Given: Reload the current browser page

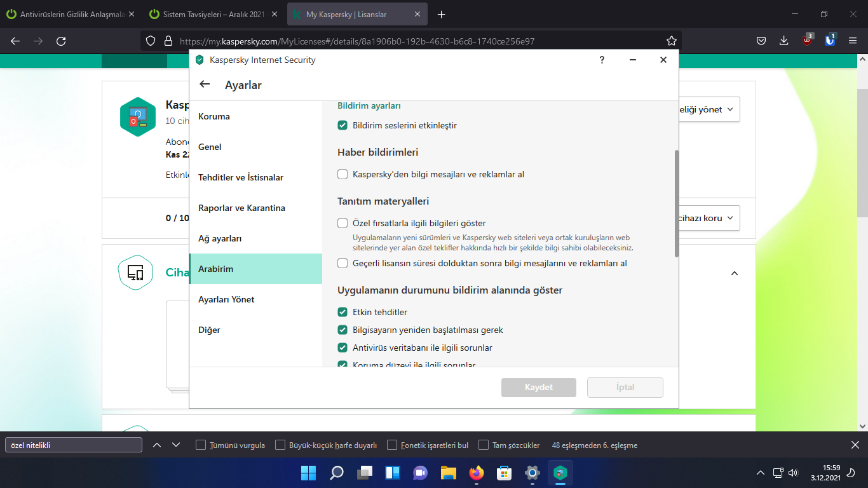Looking at the screenshot, I should click(61, 41).
